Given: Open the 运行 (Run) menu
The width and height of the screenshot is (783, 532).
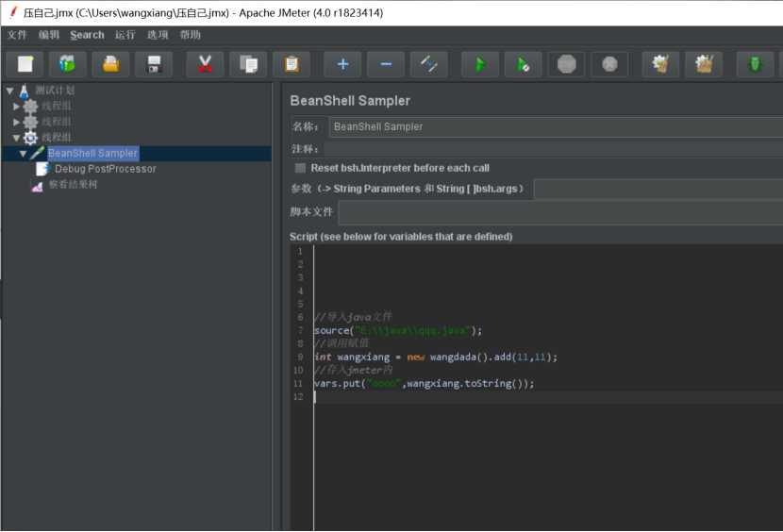Looking at the screenshot, I should click(125, 35).
